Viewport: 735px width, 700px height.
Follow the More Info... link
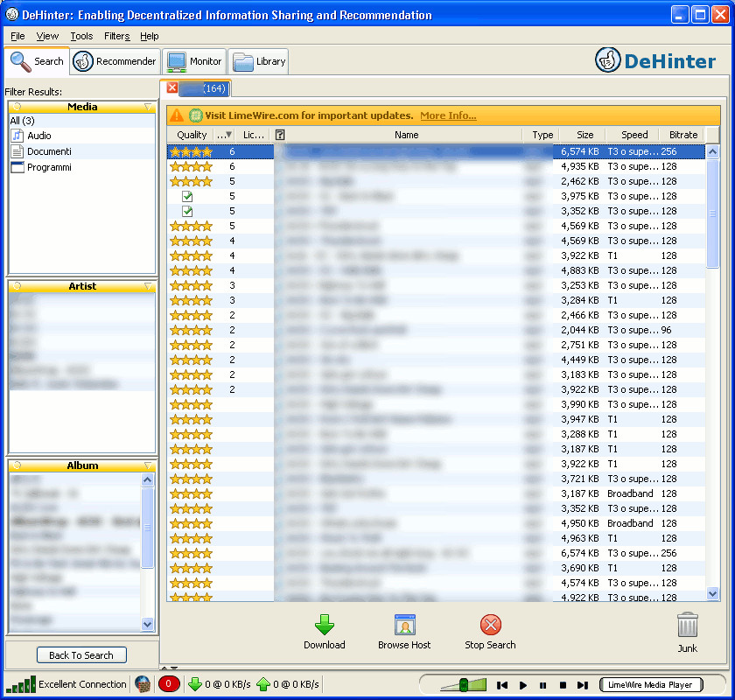448,115
